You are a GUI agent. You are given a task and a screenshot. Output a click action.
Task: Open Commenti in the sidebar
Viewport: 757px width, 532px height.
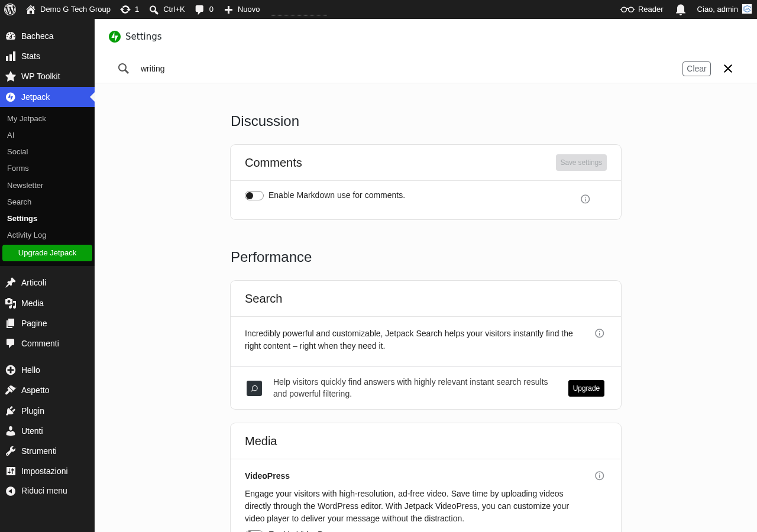pyautogui.click(x=47, y=343)
